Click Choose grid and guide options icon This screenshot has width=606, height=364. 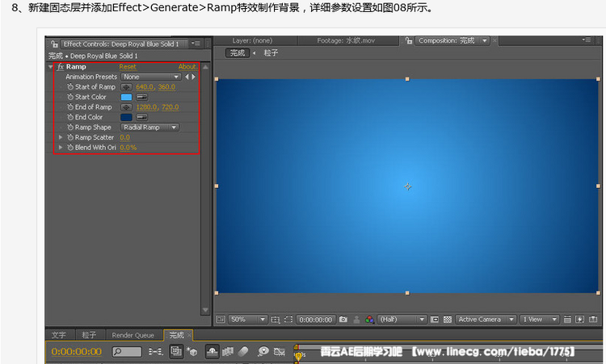coord(276,320)
